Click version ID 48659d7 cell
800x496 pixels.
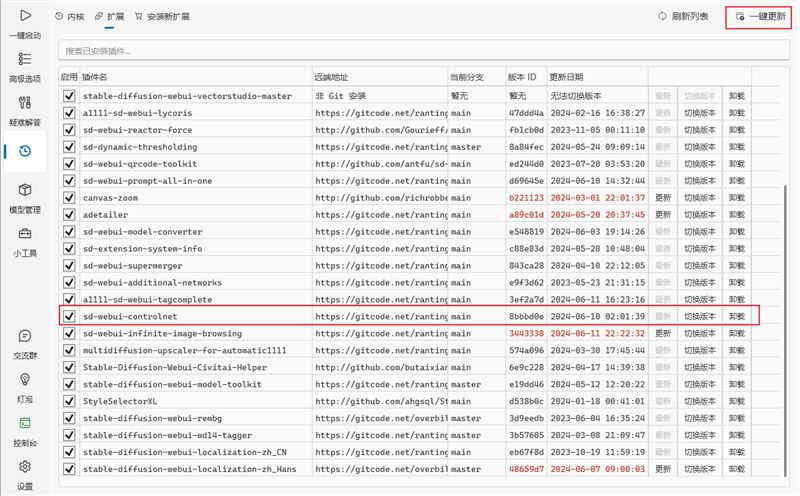point(526,469)
